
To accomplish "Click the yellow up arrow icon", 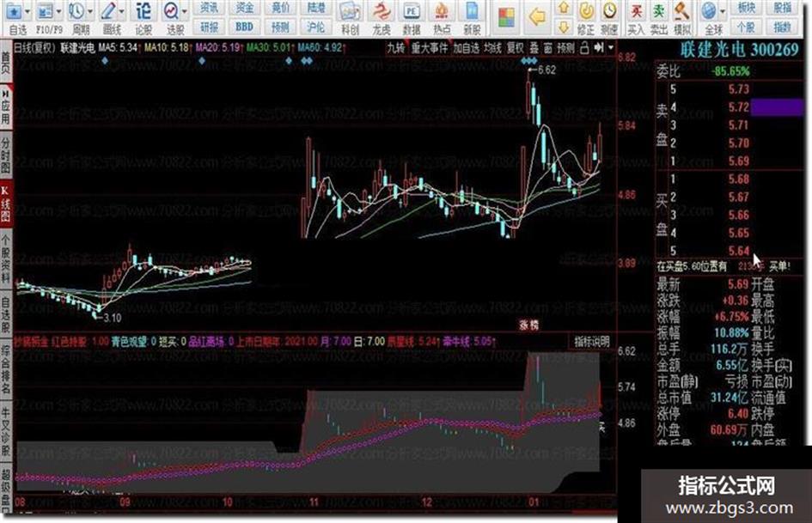I will 564,9.
